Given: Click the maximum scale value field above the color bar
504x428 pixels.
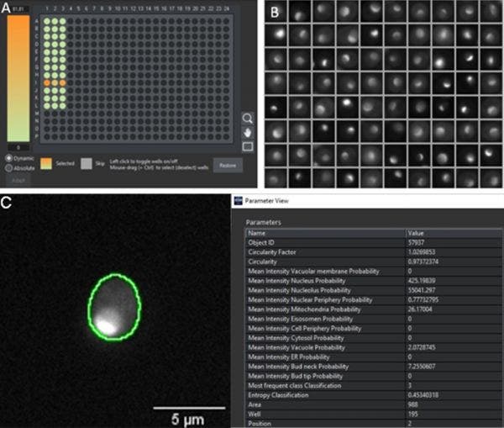Looking at the screenshot, I should pos(18,10).
